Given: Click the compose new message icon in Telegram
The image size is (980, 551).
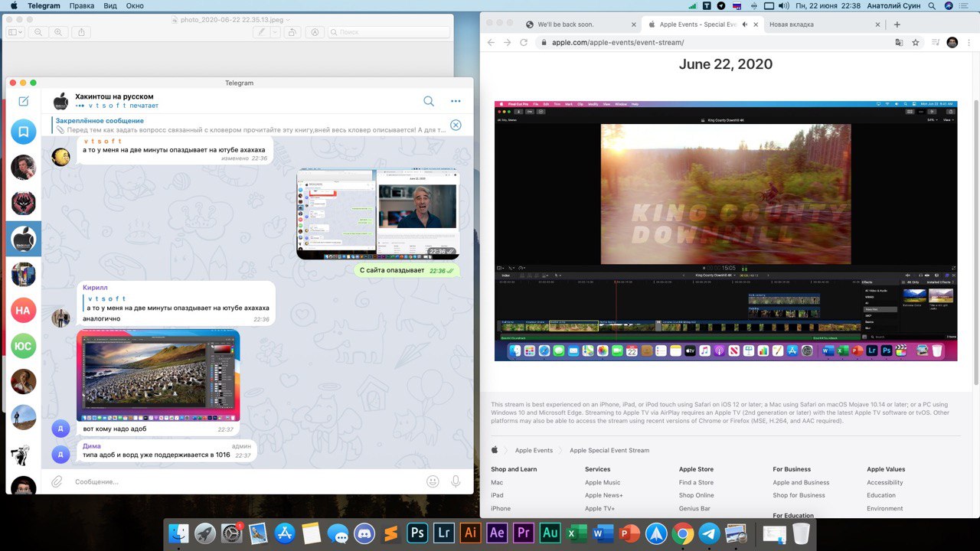Looking at the screenshot, I should click(x=24, y=101).
